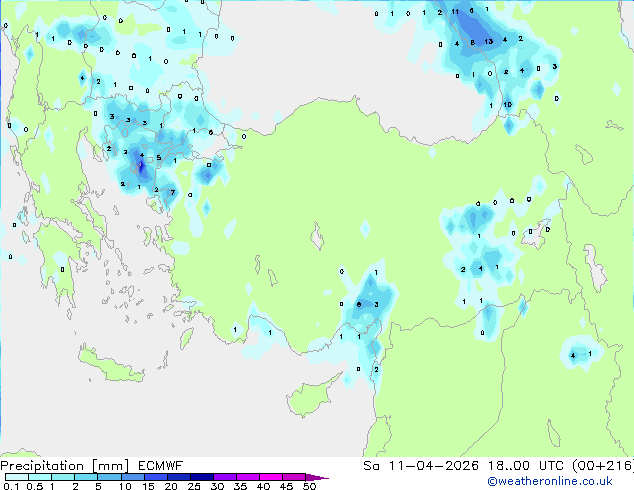Click the 7 mm value near the Aegean coast
Screen dimensions: 634x490
click(173, 192)
